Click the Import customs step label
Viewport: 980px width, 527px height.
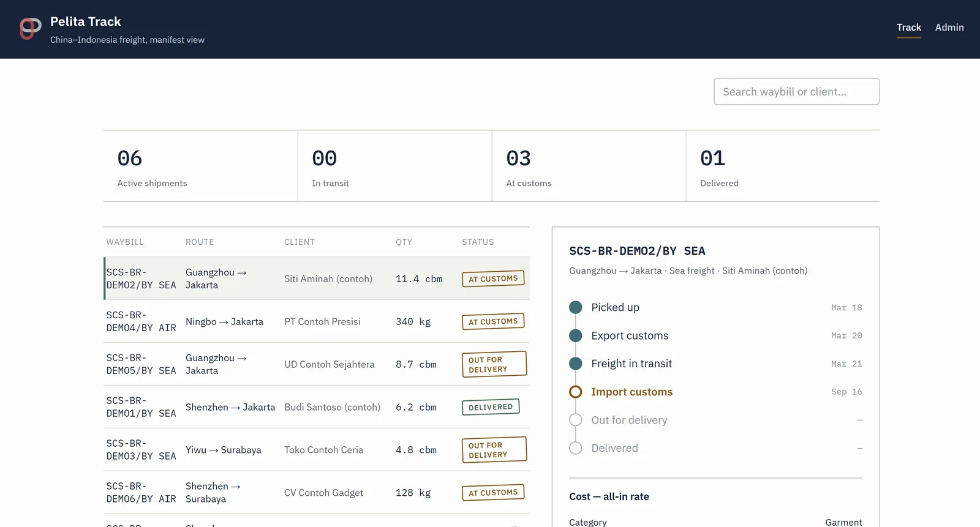click(631, 392)
